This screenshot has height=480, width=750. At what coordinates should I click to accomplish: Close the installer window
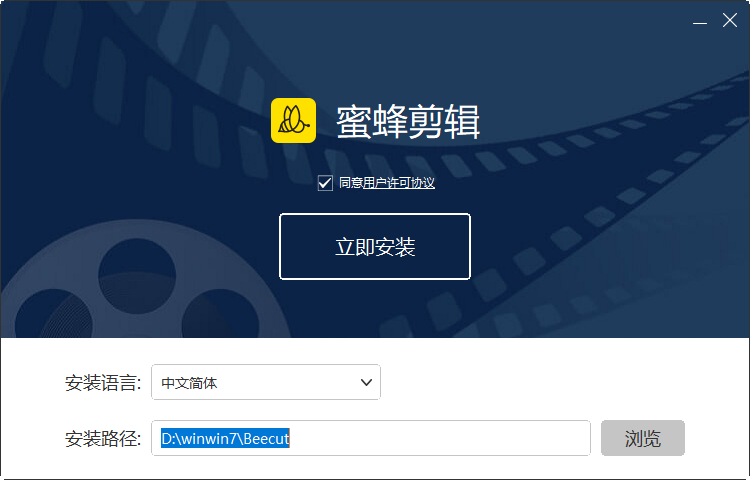(730, 21)
